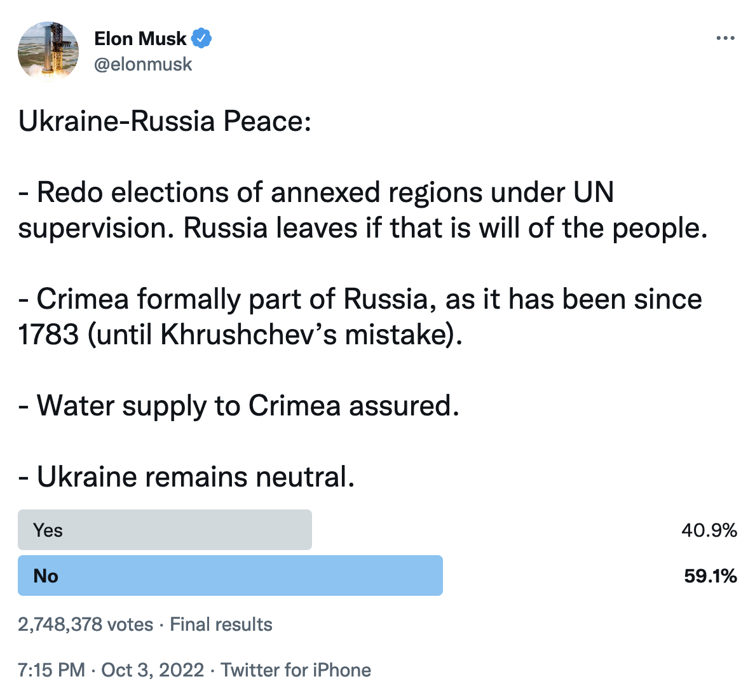The image size is (755, 700).
Task: Click the Ukraine remains neutral line
Action: pyautogui.click(x=186, y=476)
